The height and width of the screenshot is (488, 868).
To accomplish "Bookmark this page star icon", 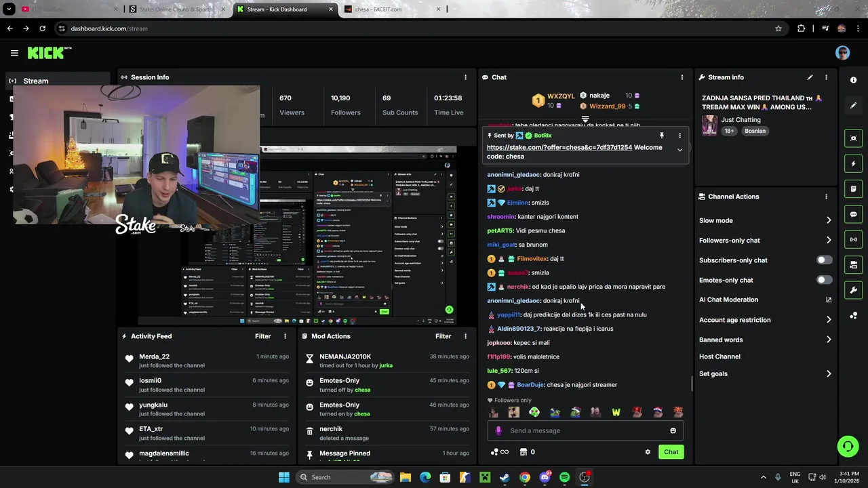I will [778, 28].
